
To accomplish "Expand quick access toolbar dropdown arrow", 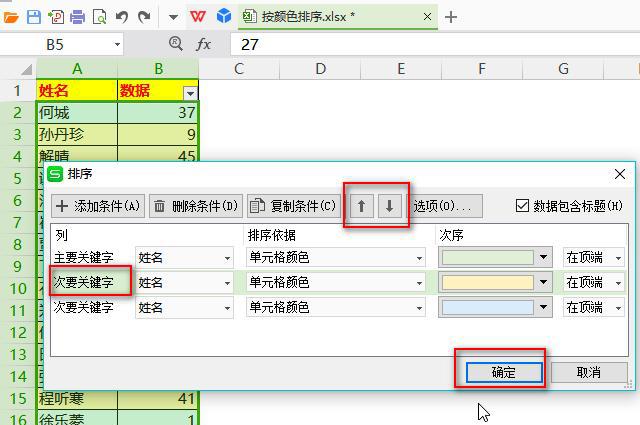I will click(173, 17).
